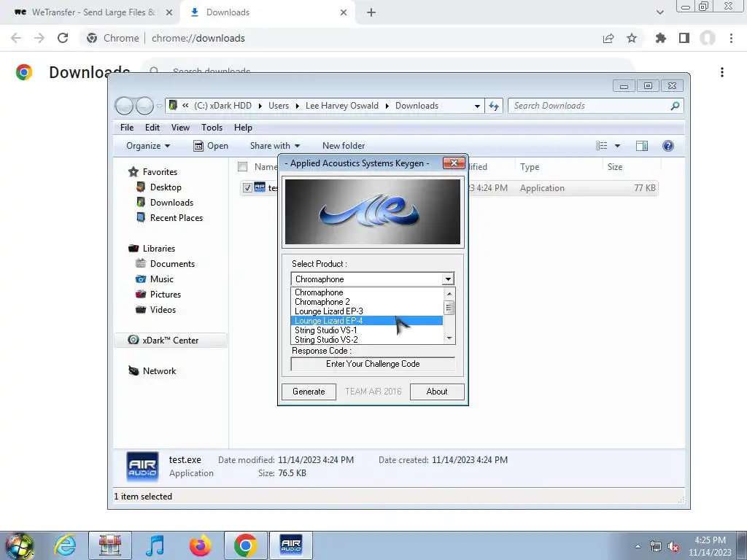Select Chromaphone 2 in the product list
This screenshot has height=560, width=747.
366,302
